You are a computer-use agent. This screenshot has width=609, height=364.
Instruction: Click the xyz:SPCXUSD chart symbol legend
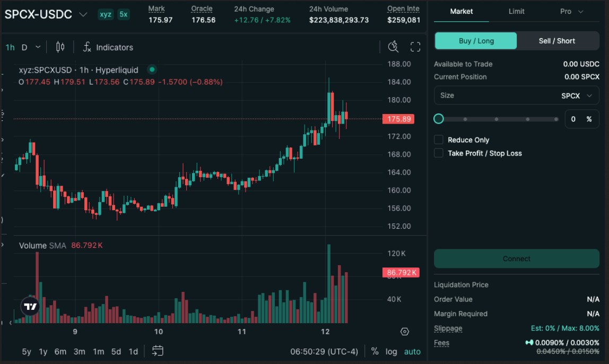click(79, 70)
